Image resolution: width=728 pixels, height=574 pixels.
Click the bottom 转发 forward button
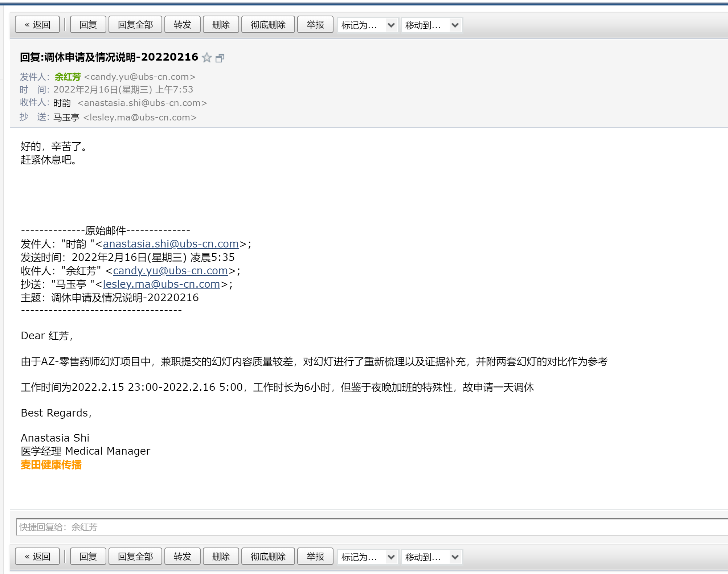pyautogui.click(x=182, y=556)
